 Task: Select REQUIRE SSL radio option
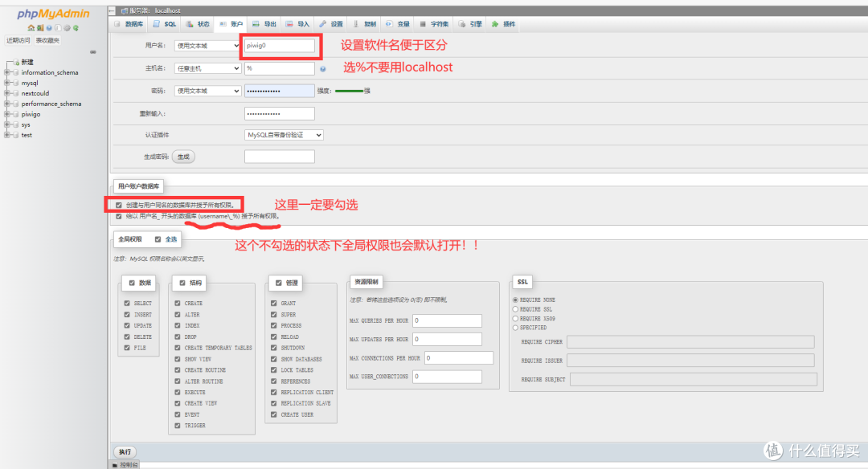pyautogui.click(x=515, y=309)
